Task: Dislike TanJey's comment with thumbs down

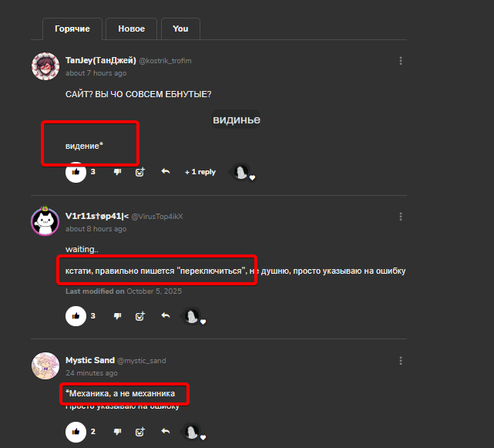Action: pyautogui.click(x=117, y=172)
